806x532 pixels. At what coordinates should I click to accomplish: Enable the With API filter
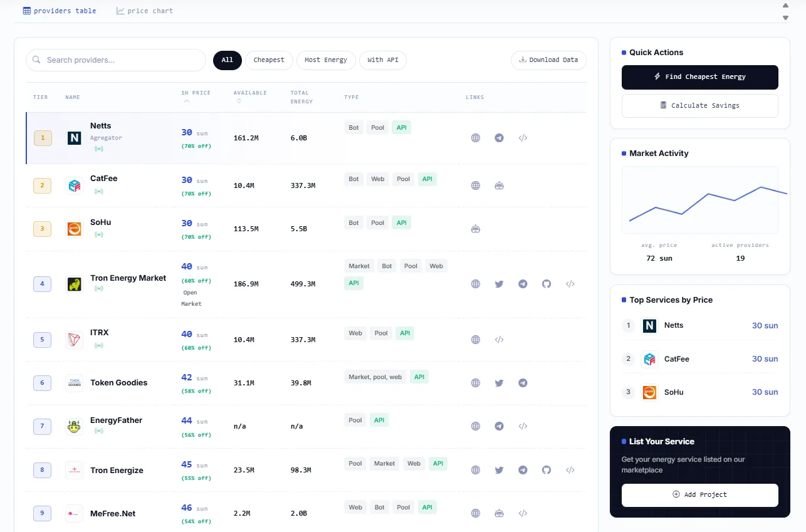tap(383, 60)
